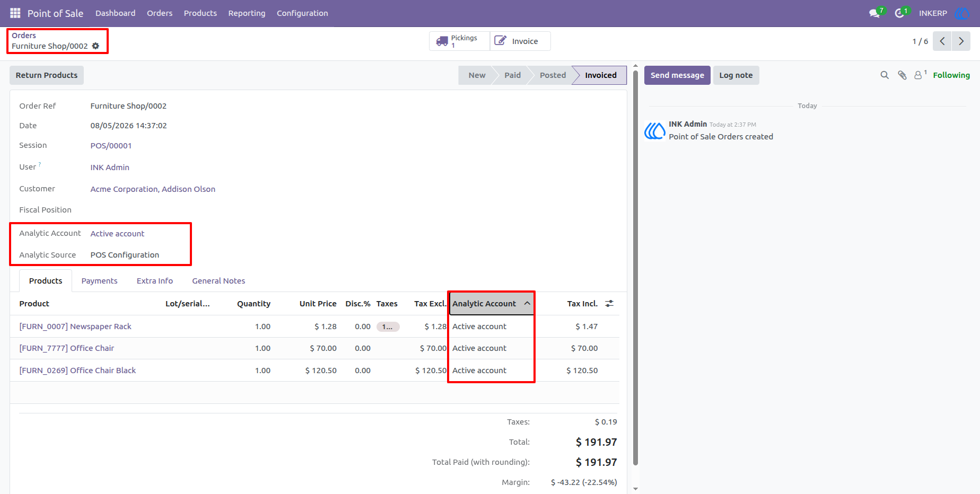Open the Orders menu
980x494 pixels.
click(160, 13)
